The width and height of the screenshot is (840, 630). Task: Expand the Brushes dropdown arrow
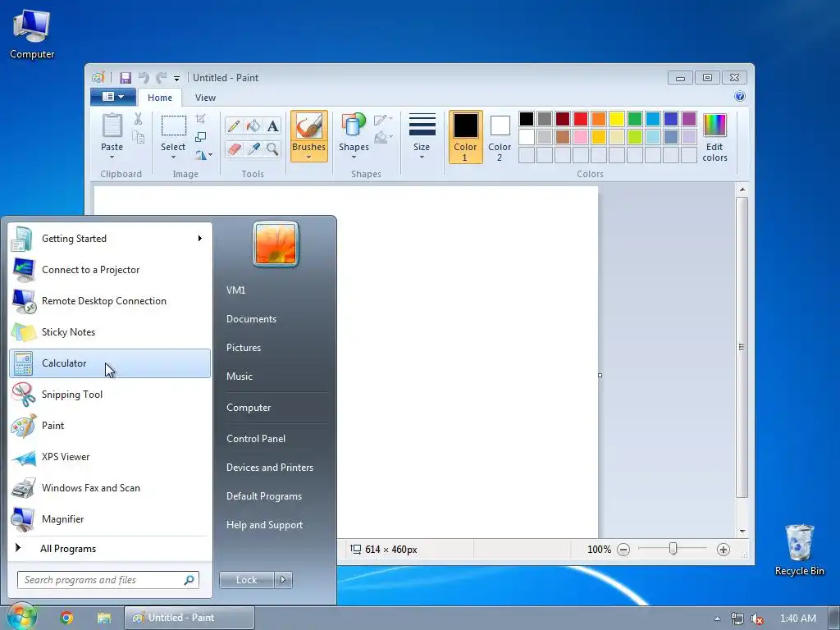click(x=308, y=157)
